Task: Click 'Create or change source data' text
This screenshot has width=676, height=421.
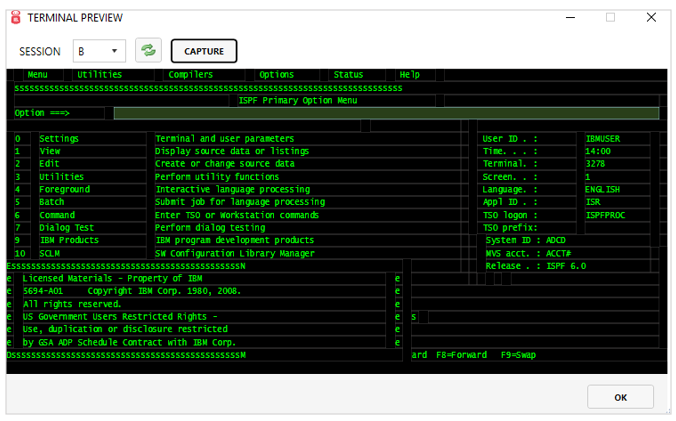Action: click(225, 164)
